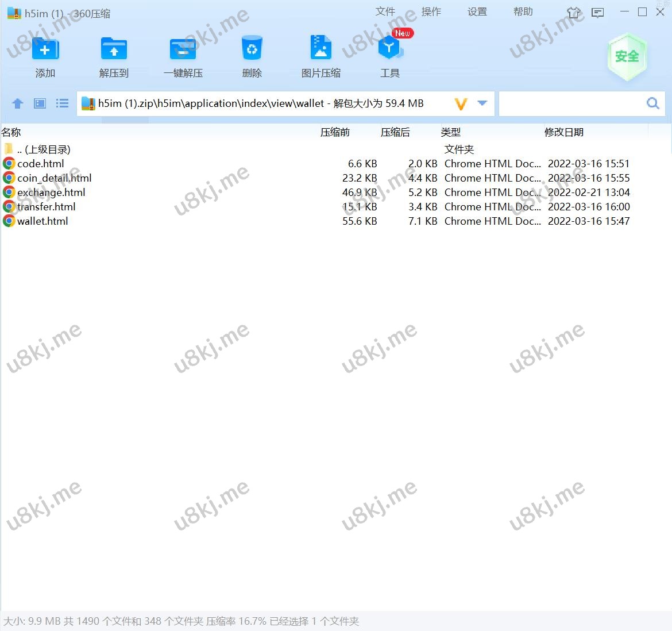Click the search magnifier icon
This screenshot has height=631, width=672.
tap(652, 103)
